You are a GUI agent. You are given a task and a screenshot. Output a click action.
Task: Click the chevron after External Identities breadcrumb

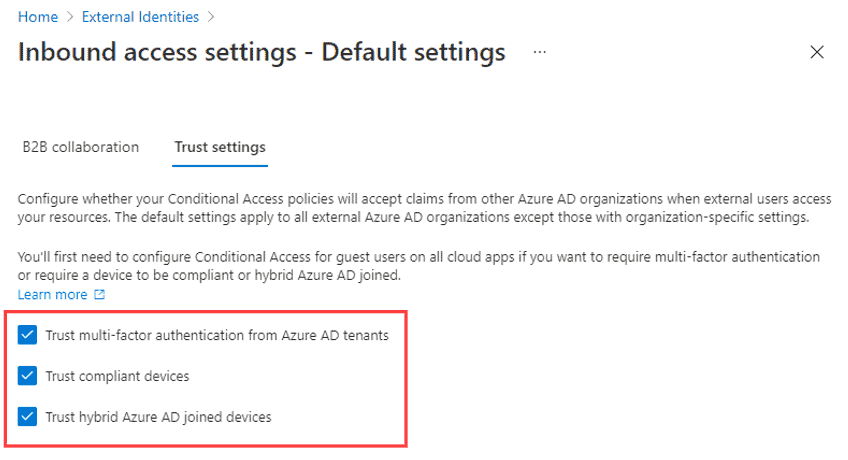(211, 17)
